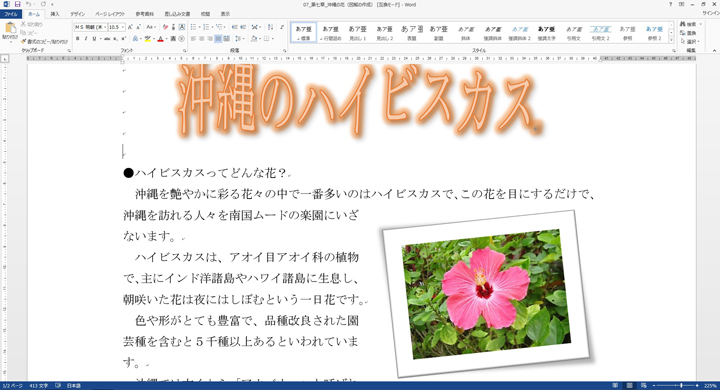The image size is (720, 390).
Task: Click the Undo arrow icon
Action: click(x=28, y=4)
